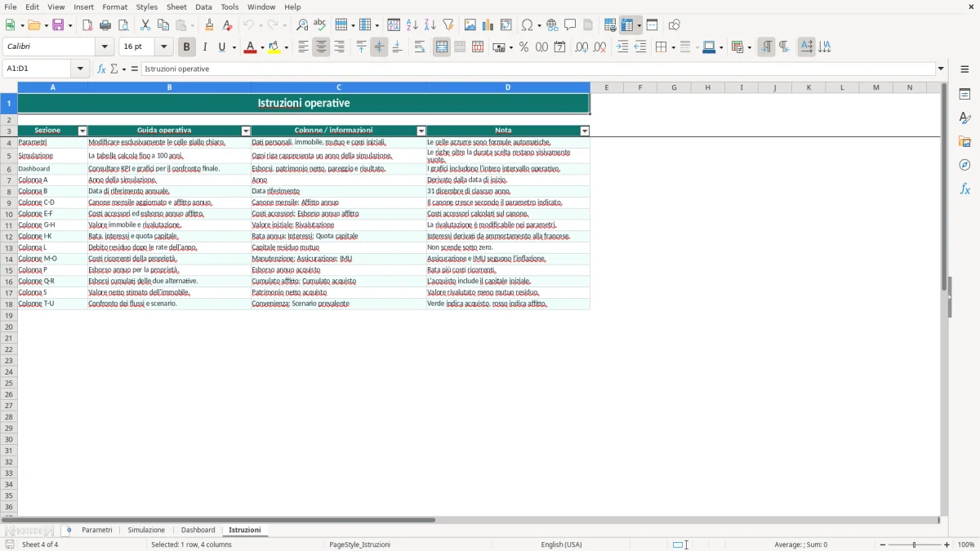
Task: Toggle Italic formatting
Action: (205, 47)
